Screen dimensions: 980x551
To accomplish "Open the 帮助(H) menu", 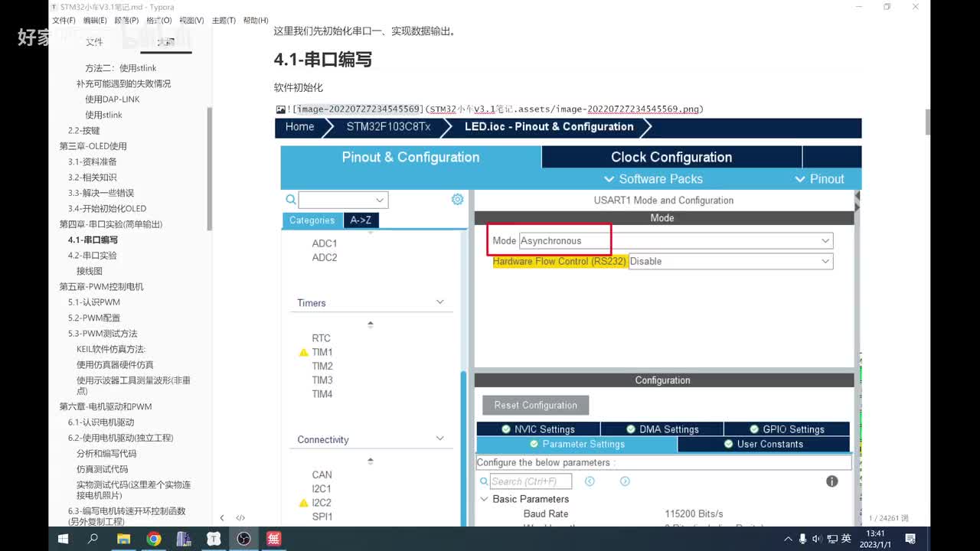I will pos(256,21).
